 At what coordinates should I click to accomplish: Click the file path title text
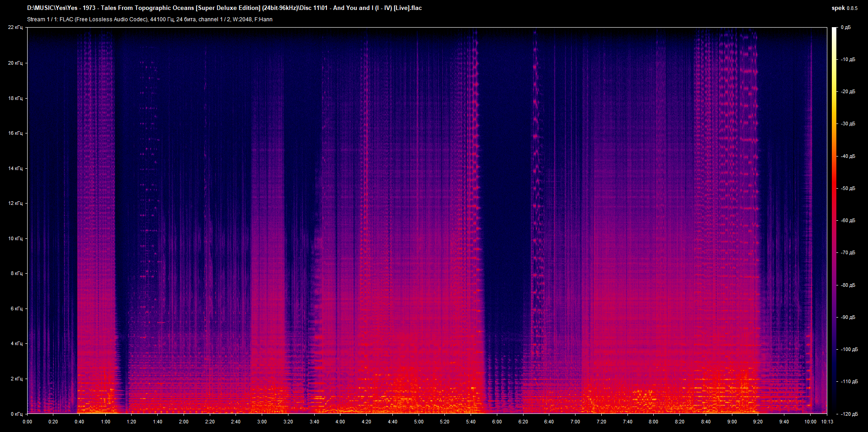click(224, 8)
